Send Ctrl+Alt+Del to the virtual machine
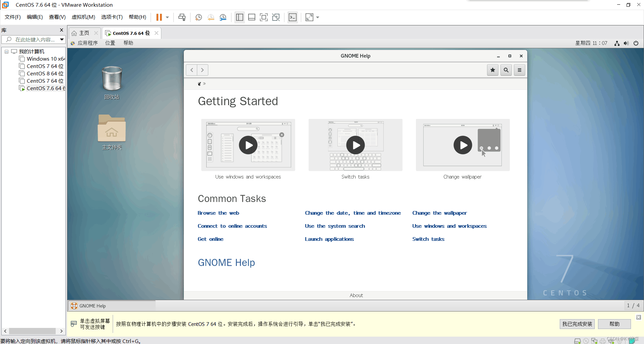 (x=182, y=17)
